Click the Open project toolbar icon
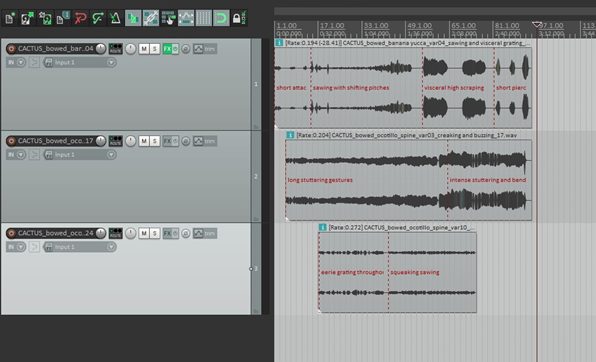Viewport: 596px width, 362px height. [x=27, y=18]
